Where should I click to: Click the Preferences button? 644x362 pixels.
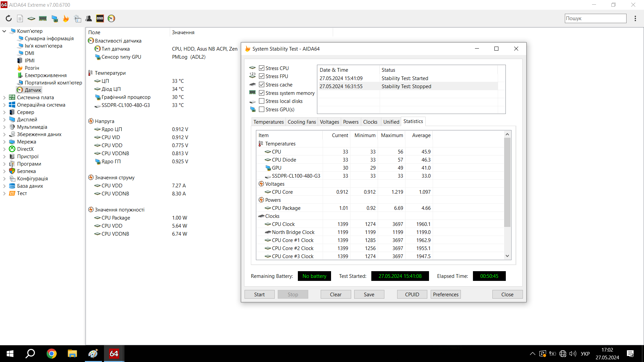[445, 294]
